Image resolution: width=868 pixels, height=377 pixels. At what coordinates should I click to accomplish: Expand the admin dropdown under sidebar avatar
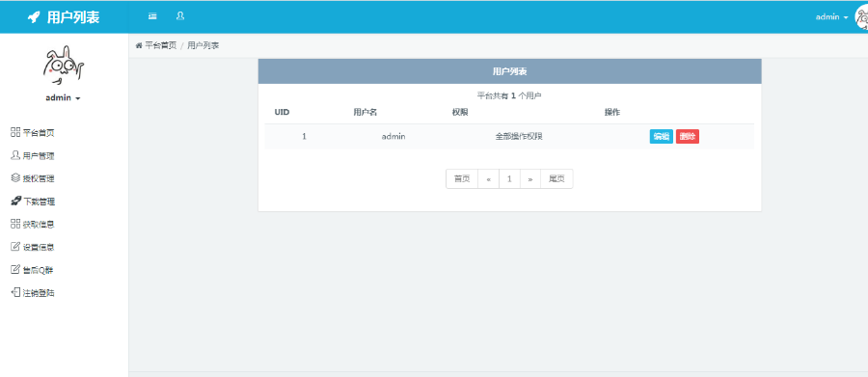point(63,98)
